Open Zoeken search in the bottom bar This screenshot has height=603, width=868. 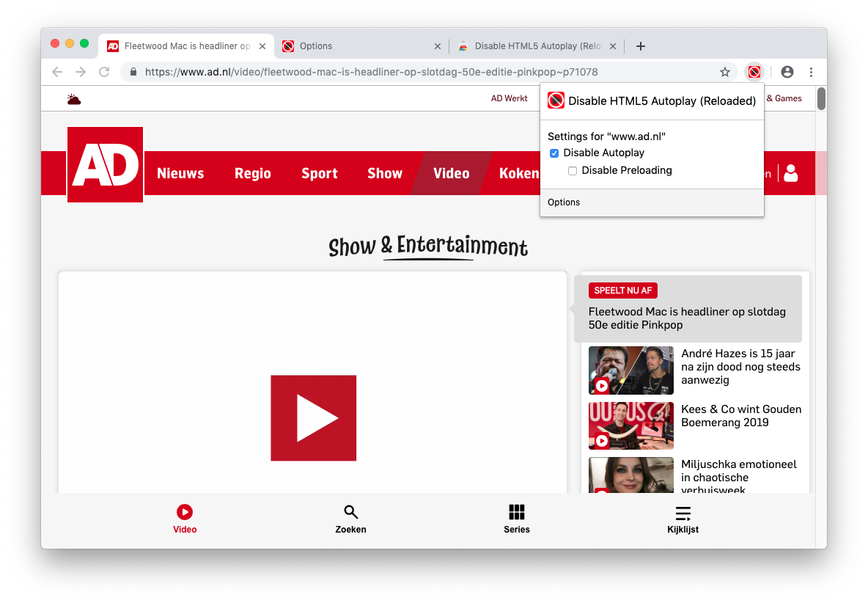tap(350, 519)
